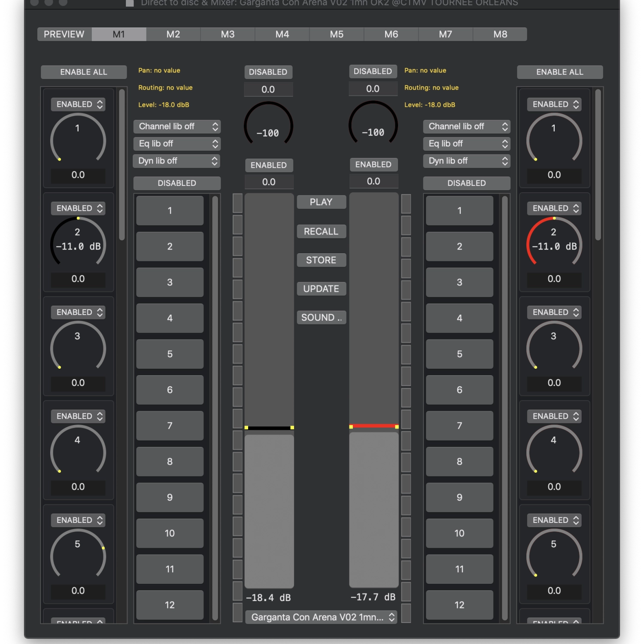Screen dimensions: 644x644
Task: Open the SOUND .. chooser button
Action: [x=321, y=318]
